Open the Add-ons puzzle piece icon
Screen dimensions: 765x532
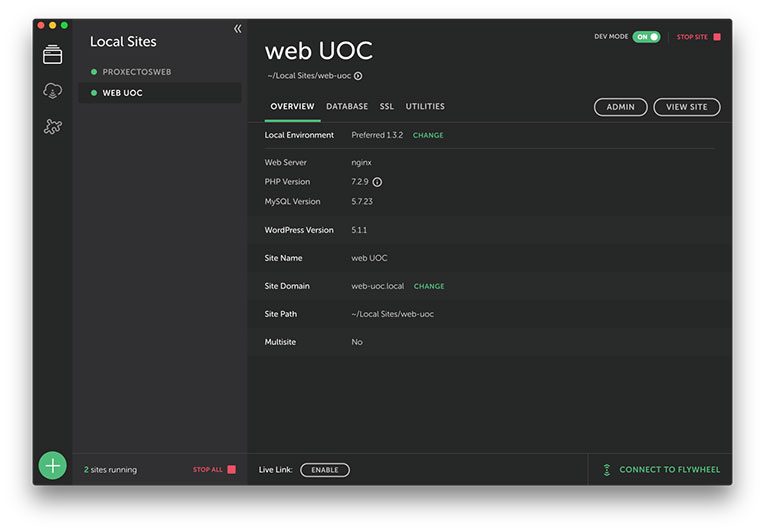click(x=52, y=126)
